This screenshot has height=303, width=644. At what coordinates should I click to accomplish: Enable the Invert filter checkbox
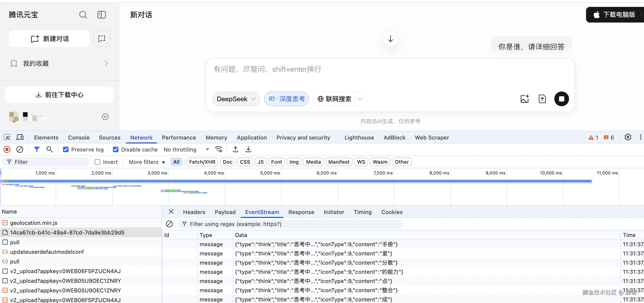98,162
